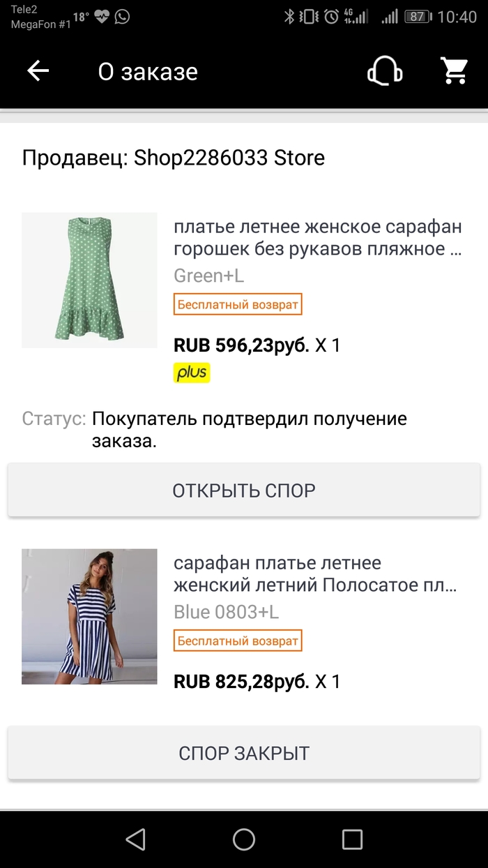Tap the RUB 825,28 price text
This screenshot has width=488, height=868.
click(241, 682)
